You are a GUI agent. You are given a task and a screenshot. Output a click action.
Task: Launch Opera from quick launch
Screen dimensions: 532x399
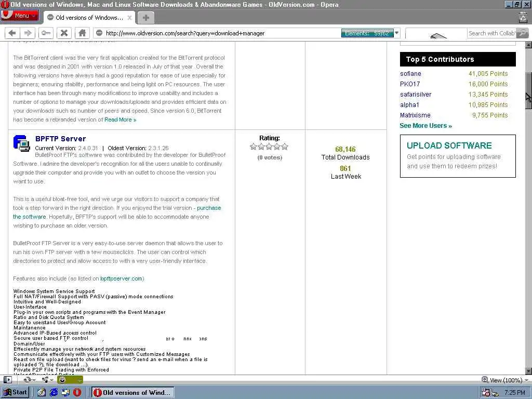[x=77, y=393]
